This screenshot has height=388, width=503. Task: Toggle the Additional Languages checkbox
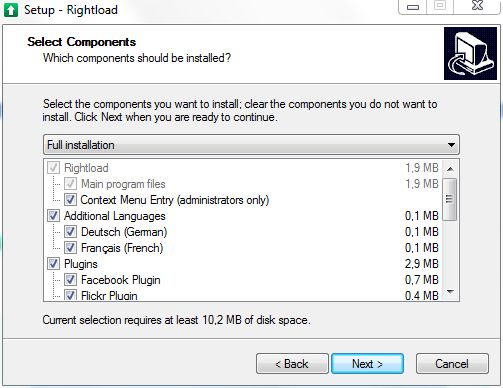pyautogui.click(x=53, y=216)
